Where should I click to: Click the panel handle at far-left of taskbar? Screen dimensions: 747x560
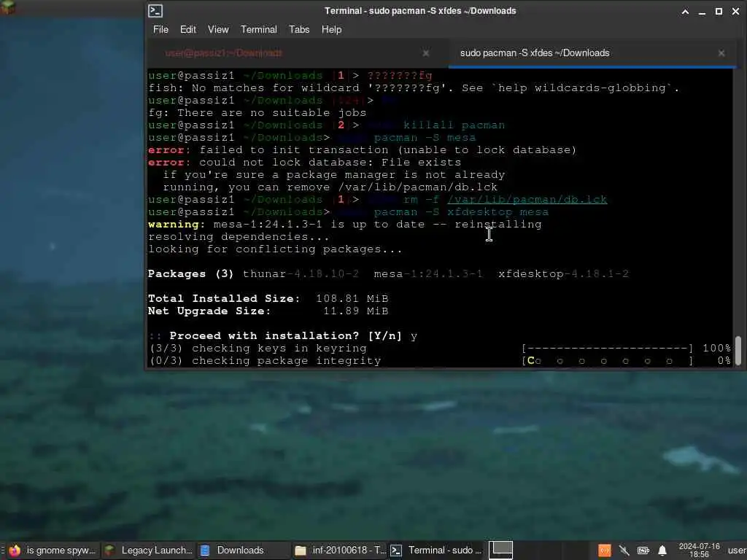click(x=2, y=551)
